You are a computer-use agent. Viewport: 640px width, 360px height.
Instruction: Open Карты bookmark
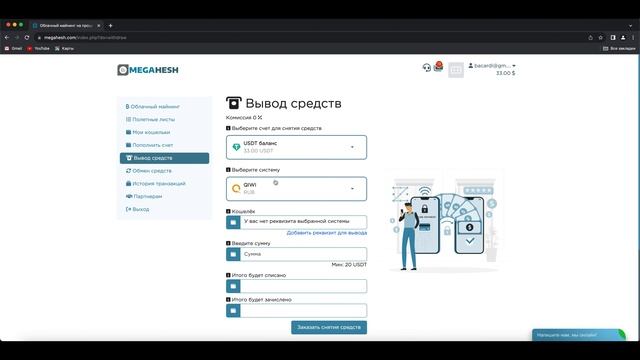coord(64,49)
